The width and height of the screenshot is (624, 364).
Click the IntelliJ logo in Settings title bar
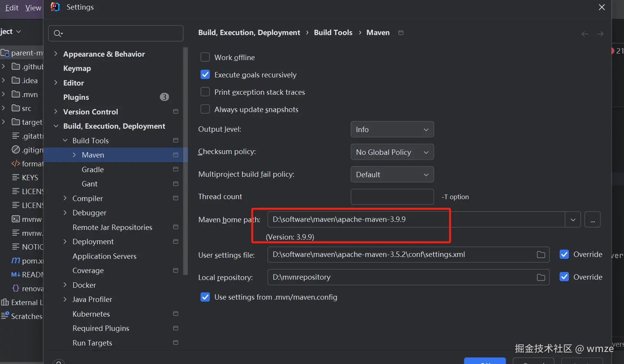pos(56,7)
